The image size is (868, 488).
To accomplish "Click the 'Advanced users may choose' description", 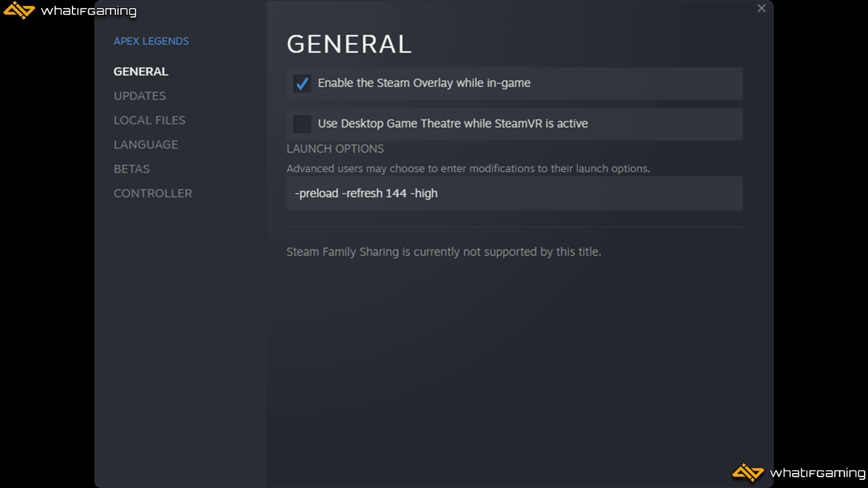I will click(x=468, y=169).
